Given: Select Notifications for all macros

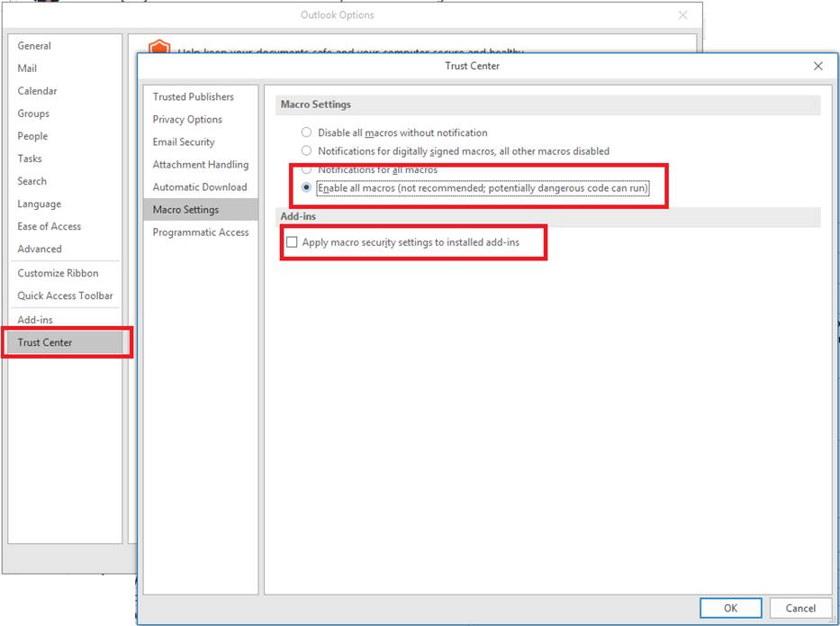Looking at the screenshot, I should 306,169.
